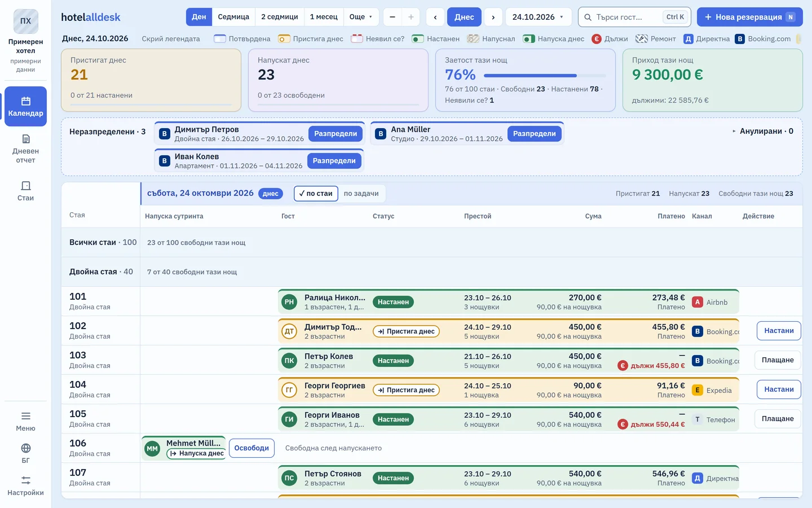
Task: Click the Директна channel icon in room 107
Action: pyautogui.click(x=698, y=478)
